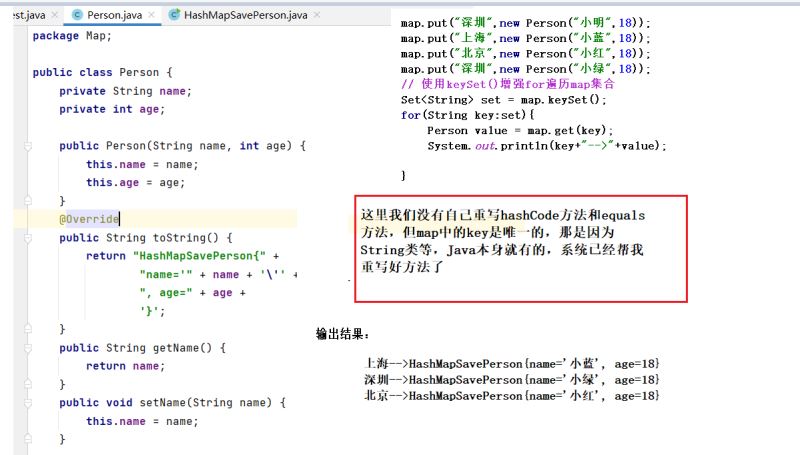Click the "public class Person {" declaration
Viewport: 800px width, 455px height.
(103, 72)
